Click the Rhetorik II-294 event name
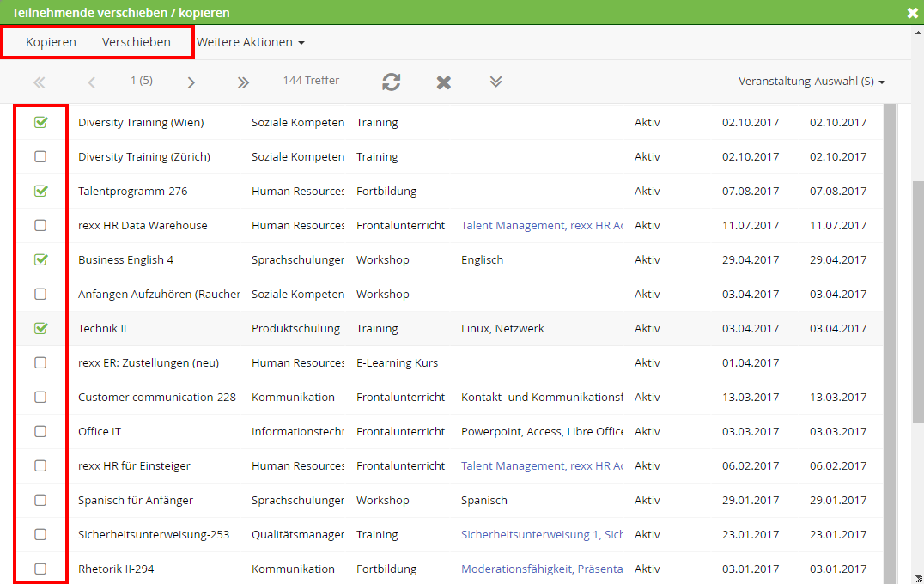The image size is (924, 584). (116, 569)
